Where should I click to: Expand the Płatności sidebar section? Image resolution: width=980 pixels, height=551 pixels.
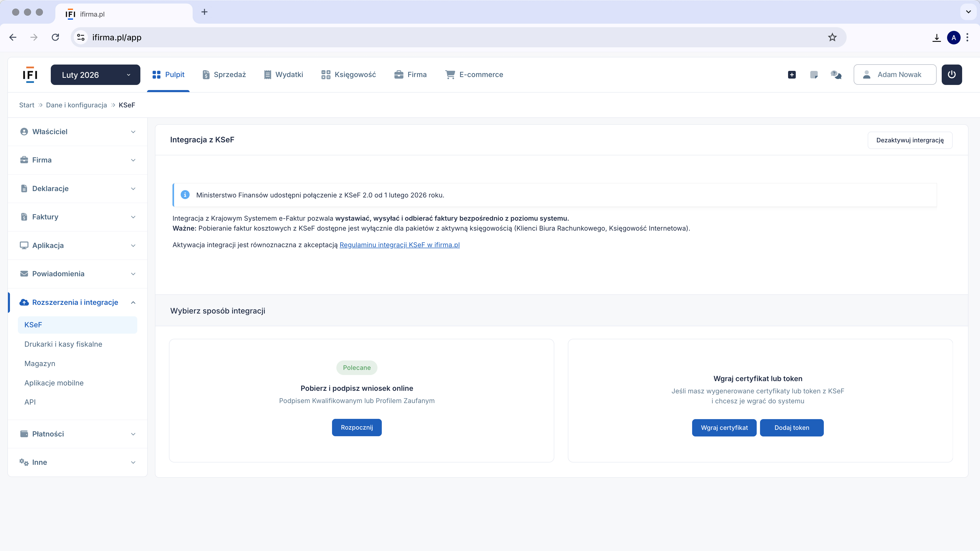coord(78,434)
